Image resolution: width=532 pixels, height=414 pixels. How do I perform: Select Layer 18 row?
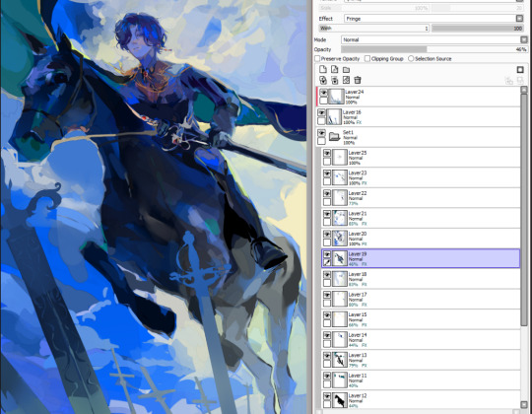[421, 279]
